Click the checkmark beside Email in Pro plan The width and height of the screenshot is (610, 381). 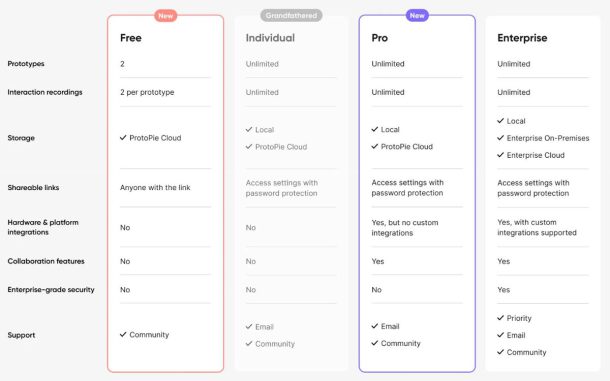click(x=375, y=326)
